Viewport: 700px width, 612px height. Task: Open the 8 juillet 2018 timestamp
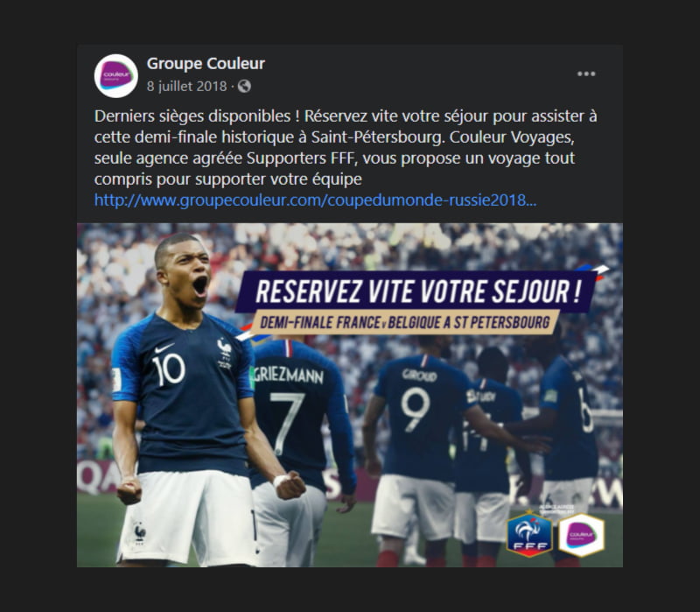[x=186, y=86]
